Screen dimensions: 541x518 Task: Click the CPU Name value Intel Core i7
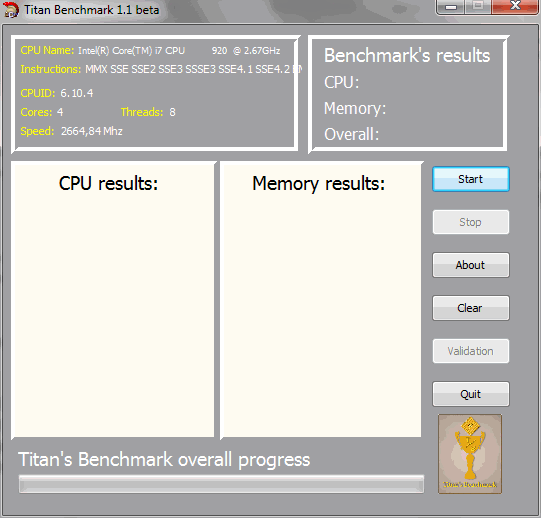tap(179, 51)
